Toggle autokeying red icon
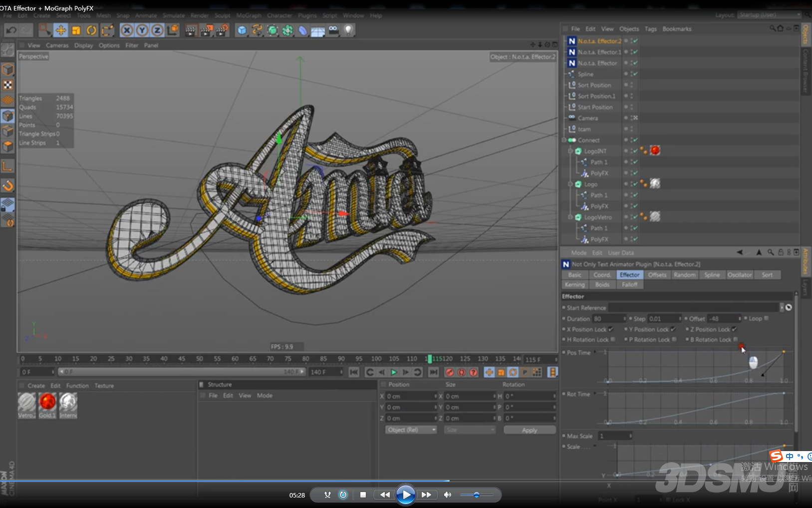This screenshot has width=812, height=508. (x=462, y=372)
